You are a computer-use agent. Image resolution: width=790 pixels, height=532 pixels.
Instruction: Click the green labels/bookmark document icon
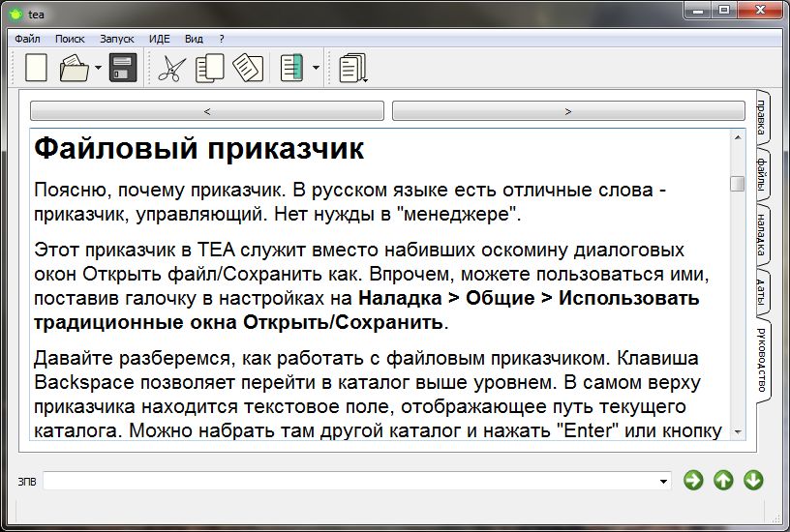point(291,68)
